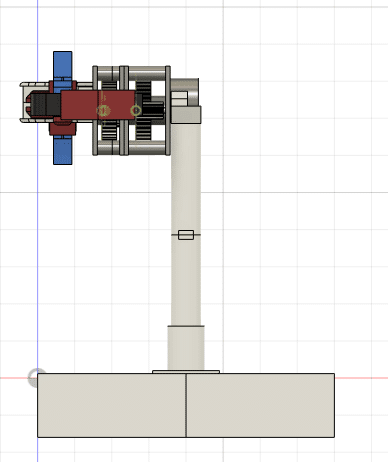Select the red horizontal axis line
388x462 pixels.
point(361,378)
